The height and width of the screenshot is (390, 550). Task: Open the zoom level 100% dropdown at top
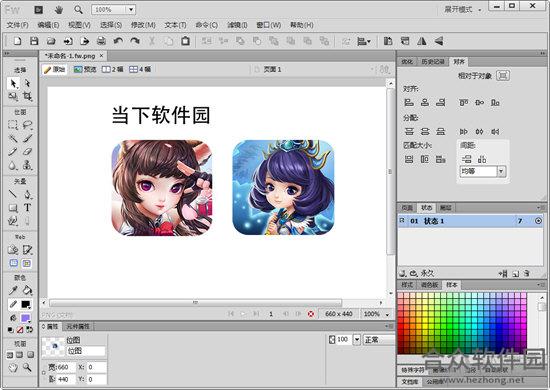tap(131, 9)
